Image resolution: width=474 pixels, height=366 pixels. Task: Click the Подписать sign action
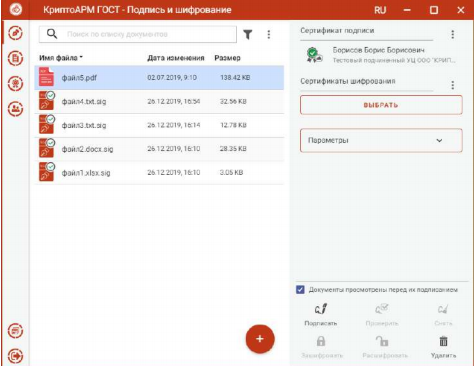(x=321, y=314)
